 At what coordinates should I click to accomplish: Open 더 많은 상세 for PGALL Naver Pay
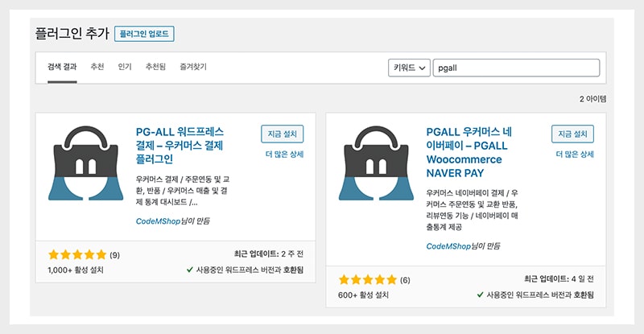[574, 154]
